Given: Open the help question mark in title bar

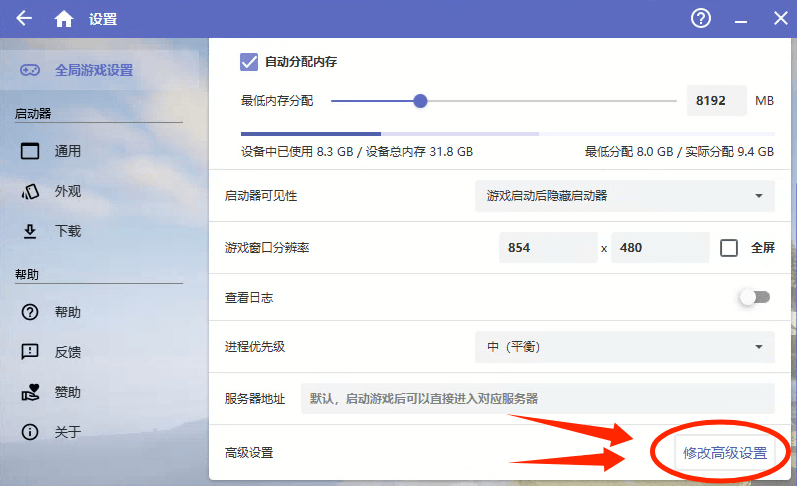Looking at the screenshot, I should (700, 19).
